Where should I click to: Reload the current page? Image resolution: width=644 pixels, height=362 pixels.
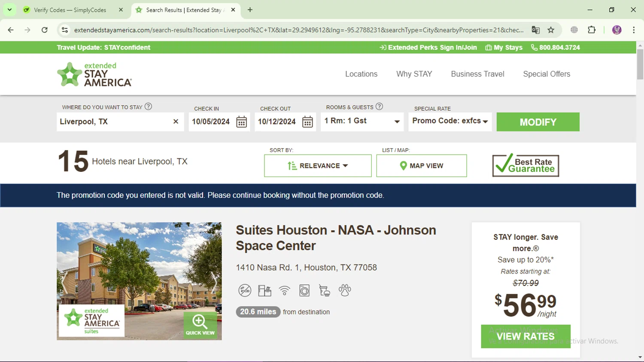pos(45,30)
